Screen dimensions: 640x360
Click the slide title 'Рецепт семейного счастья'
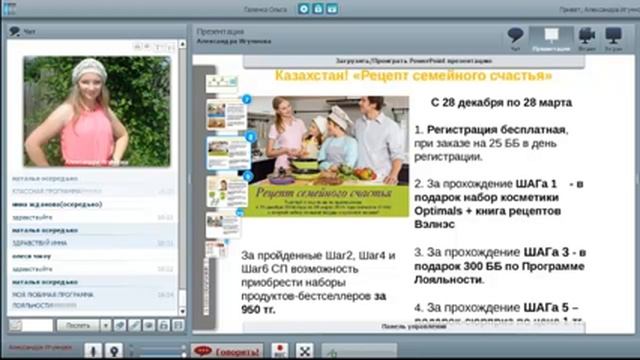coord(413,76)
